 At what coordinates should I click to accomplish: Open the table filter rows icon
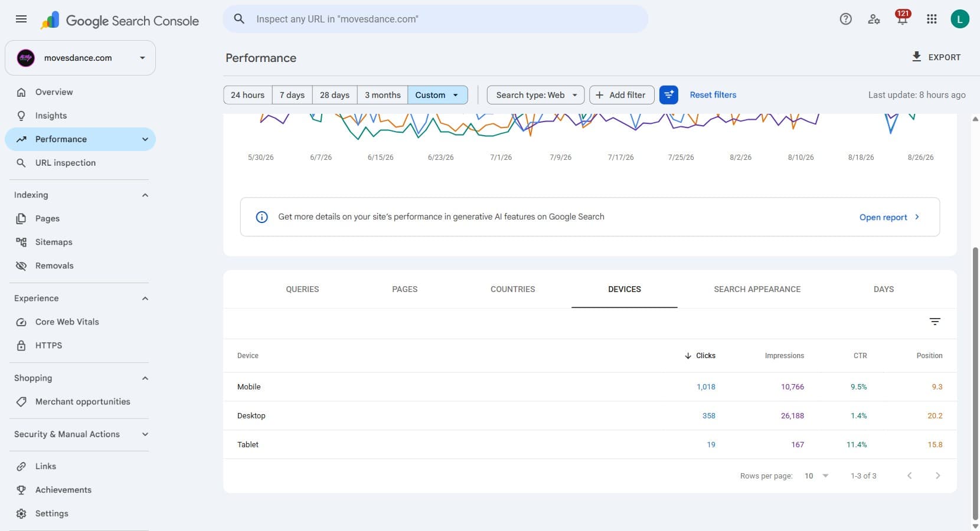point(935,322)
